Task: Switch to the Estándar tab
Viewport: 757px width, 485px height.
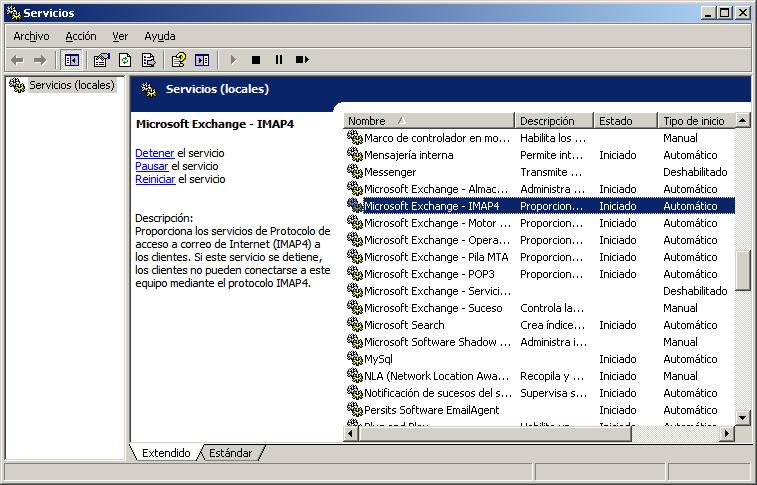Action: tap(231, 453)
